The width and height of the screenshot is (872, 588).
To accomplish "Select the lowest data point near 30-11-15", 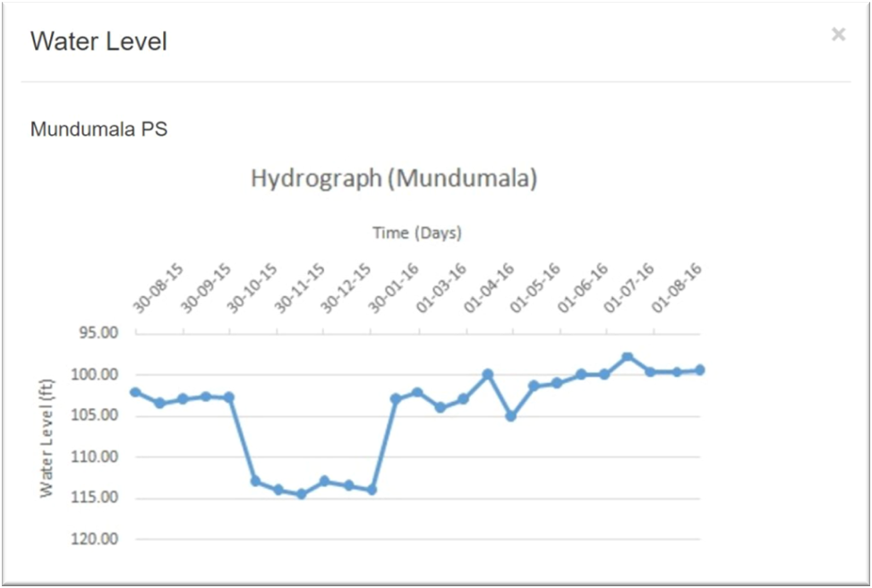I will coord(301,492).
